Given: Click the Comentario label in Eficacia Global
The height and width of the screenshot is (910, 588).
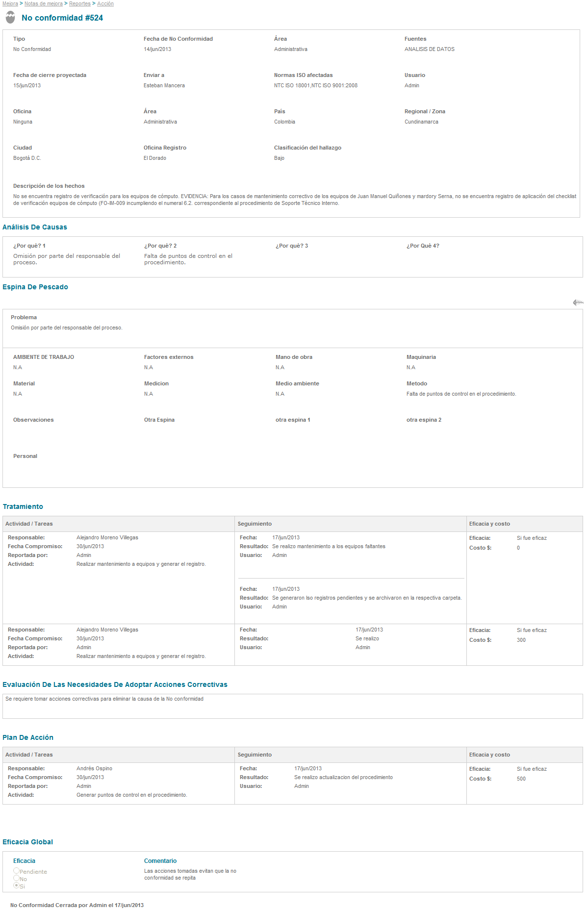Looking at the screenshot, I should 160,861.
